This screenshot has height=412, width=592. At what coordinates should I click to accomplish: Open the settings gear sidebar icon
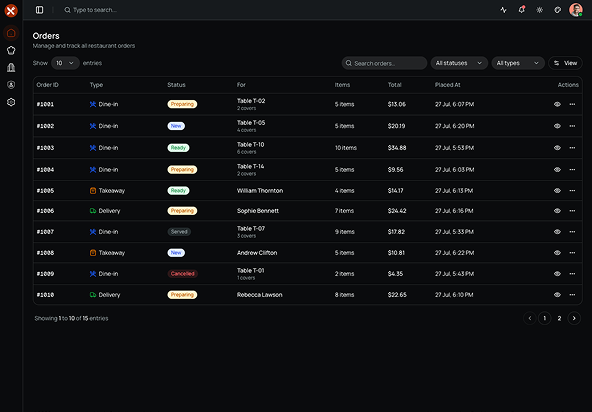(x=11, y=102)
